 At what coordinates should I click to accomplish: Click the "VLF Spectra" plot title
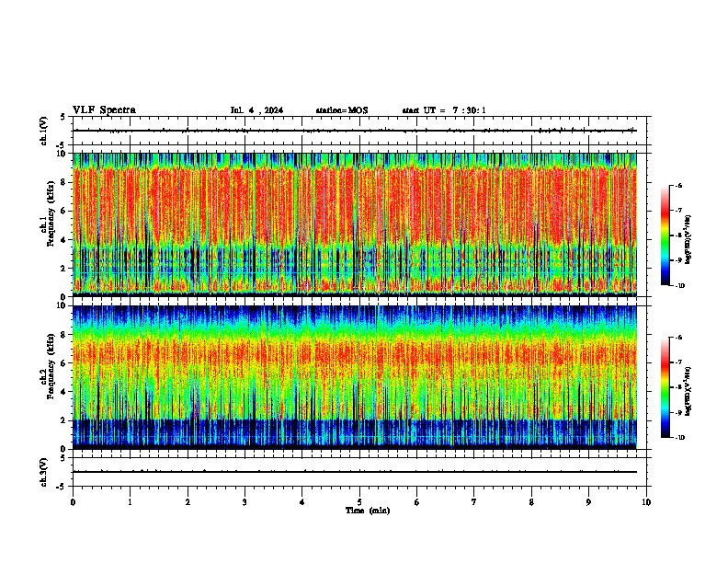tap(104, 110)
